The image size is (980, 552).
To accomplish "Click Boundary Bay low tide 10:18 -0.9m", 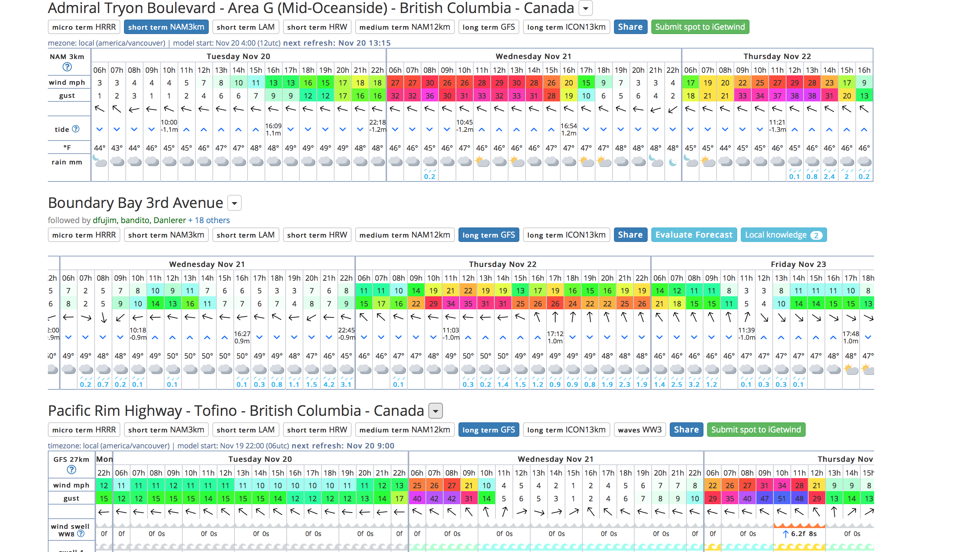I will pos(138,334).
